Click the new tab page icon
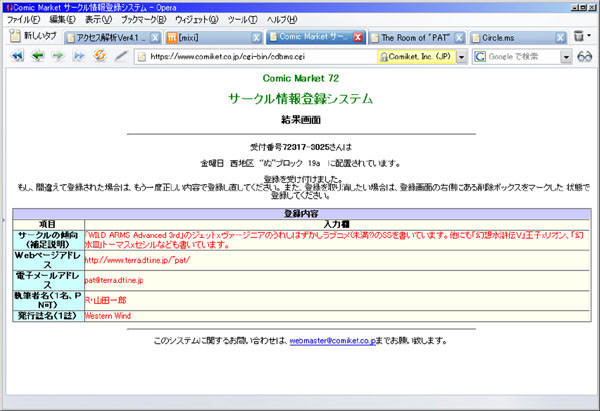600x411 pixels. tap(15, 36)
